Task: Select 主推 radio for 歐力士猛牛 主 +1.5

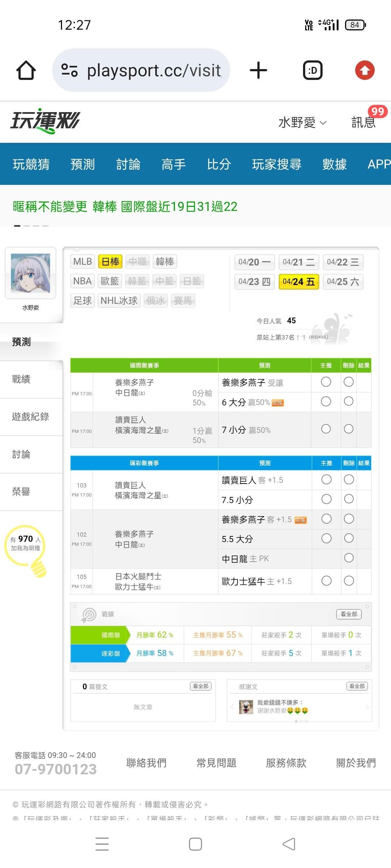Action: click(x=326, y=580)
